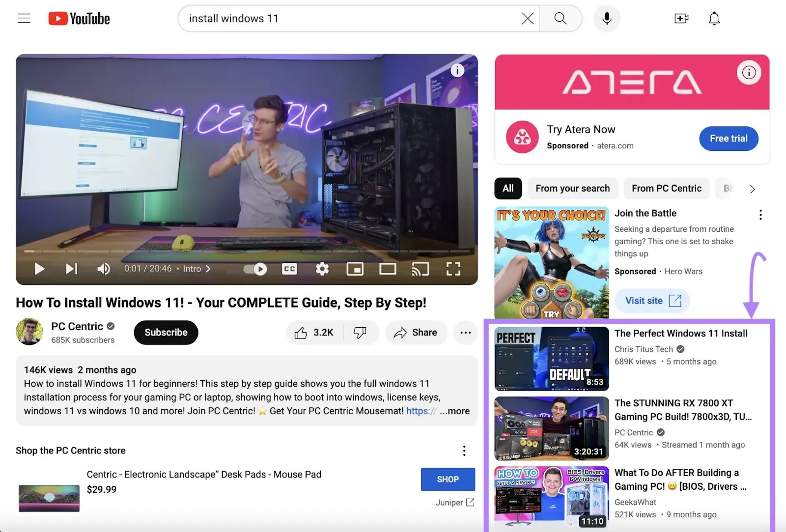786x532 pixels.
Task: Open the Atera ad info icon
Action: pyautogui.click(x=749, y=73)
